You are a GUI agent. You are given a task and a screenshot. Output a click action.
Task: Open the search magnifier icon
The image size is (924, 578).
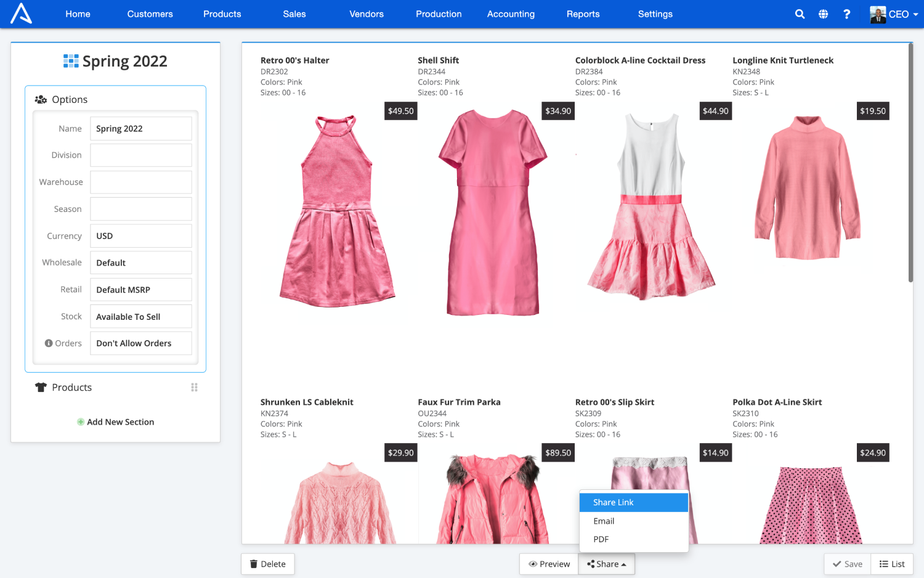(x=800, y=14)
